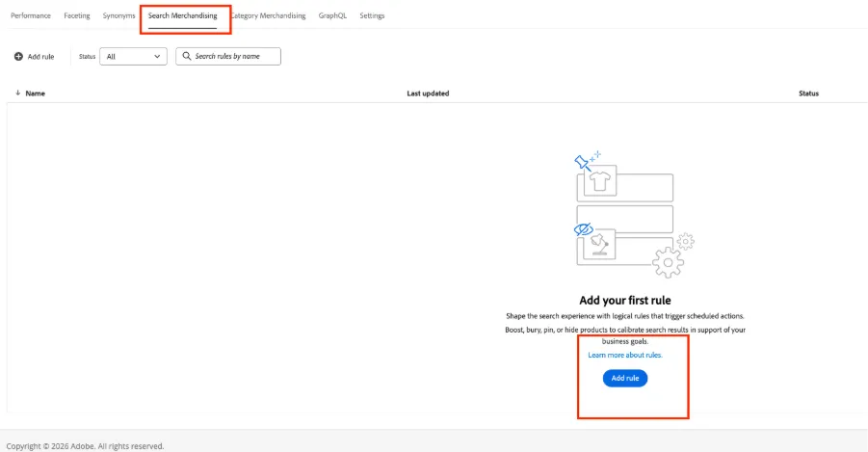Click the Adobe copyright footer text
Image resolution: width=868 pixels, height=452 pixels.
tap(85, 446)
